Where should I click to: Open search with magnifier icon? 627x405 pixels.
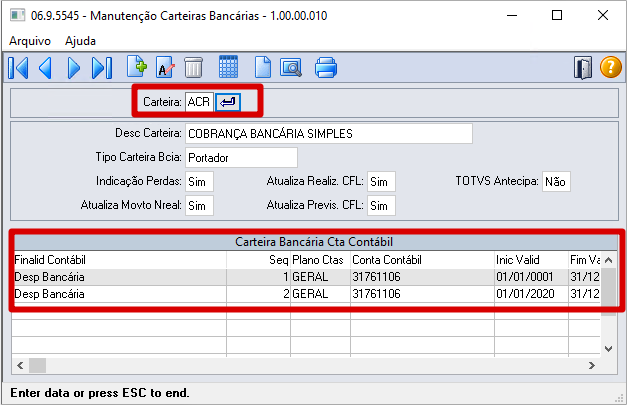(x=291, y=68)
